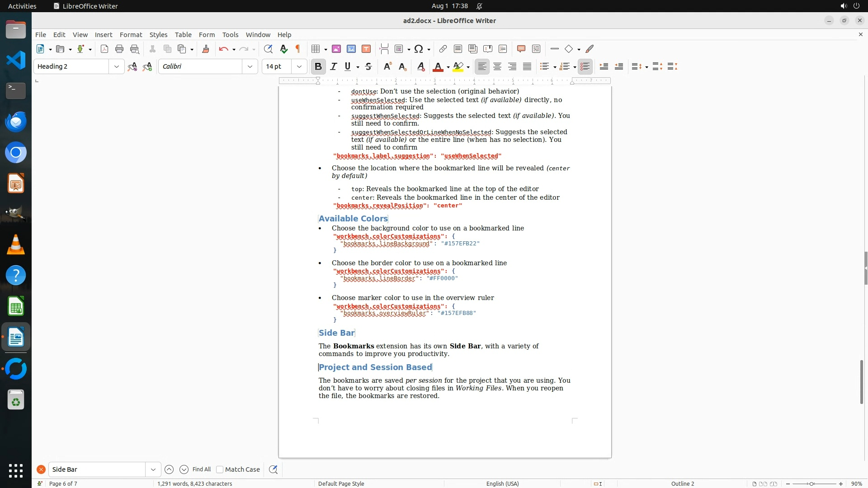Click the find next arrow button
This screenshot has height=488, width=868.
tap(184, 469)
